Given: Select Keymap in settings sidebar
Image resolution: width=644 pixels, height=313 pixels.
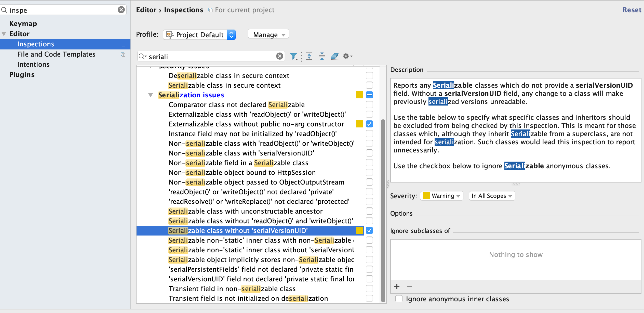Looking at the screenshot, I should (23, 23).
